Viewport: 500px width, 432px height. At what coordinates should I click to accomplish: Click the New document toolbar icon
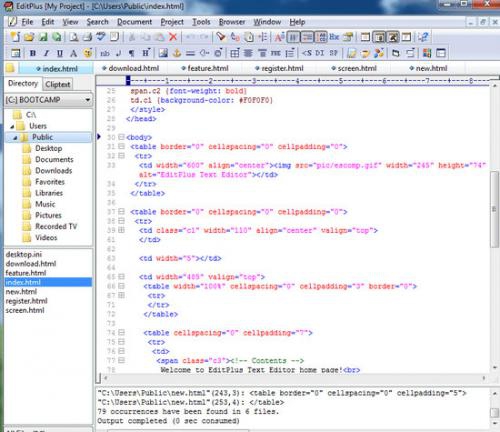15,37
